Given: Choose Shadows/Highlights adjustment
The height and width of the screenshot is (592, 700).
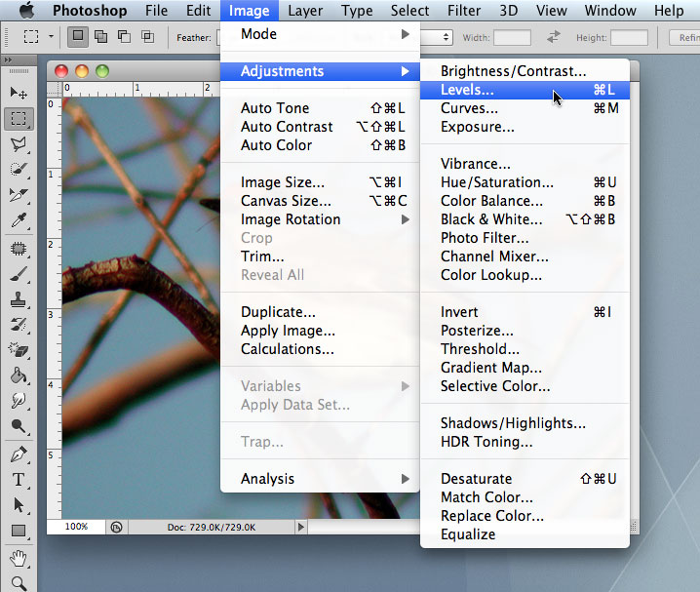Looking at the screenshot, I should (x=525, y=423).
